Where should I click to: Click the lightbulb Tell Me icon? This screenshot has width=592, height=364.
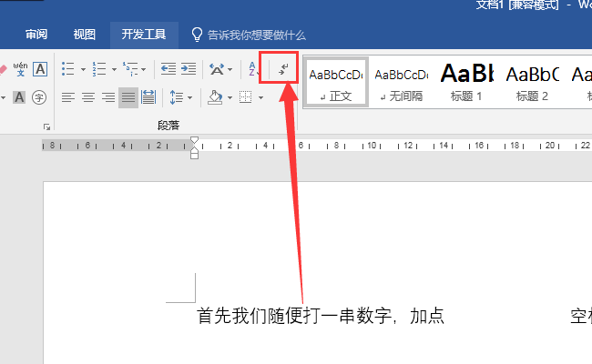pyautogui.click(x=197, y=35)
